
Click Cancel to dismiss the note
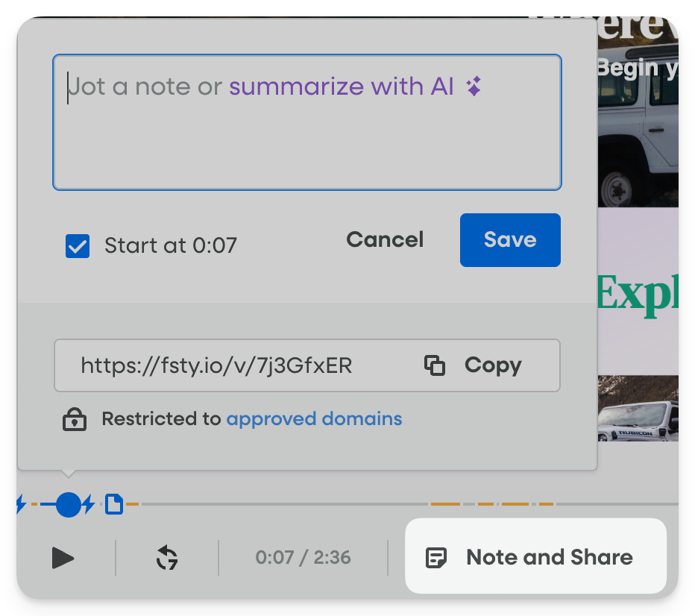pyautogui.click(x=384, y=239)
